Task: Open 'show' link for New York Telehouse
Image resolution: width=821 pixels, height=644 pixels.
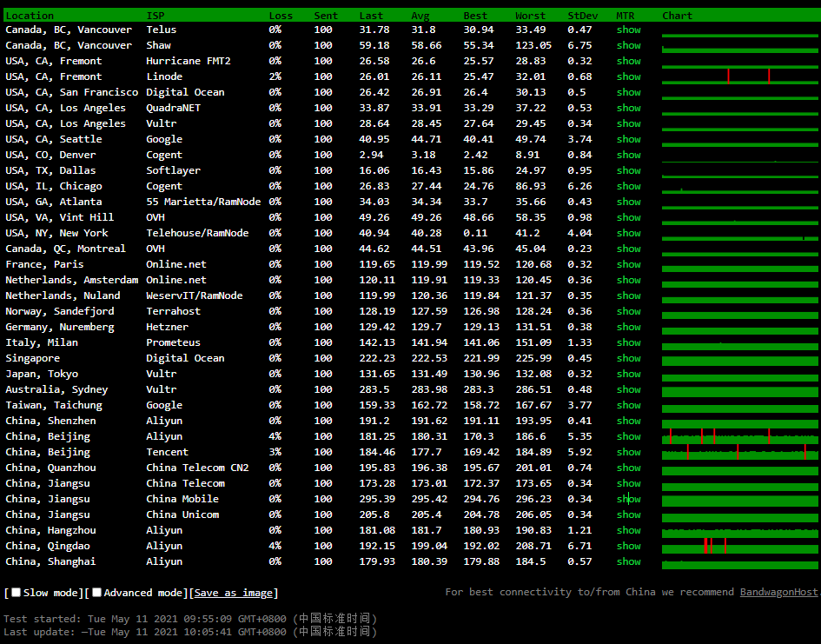Action: coord(628,233)
